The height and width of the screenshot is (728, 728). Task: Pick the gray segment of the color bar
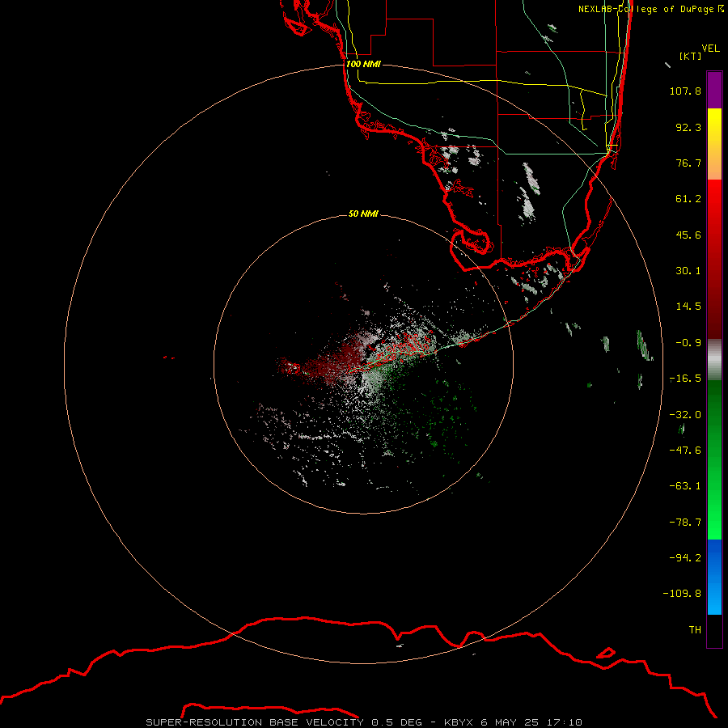(x=714, y=360)
